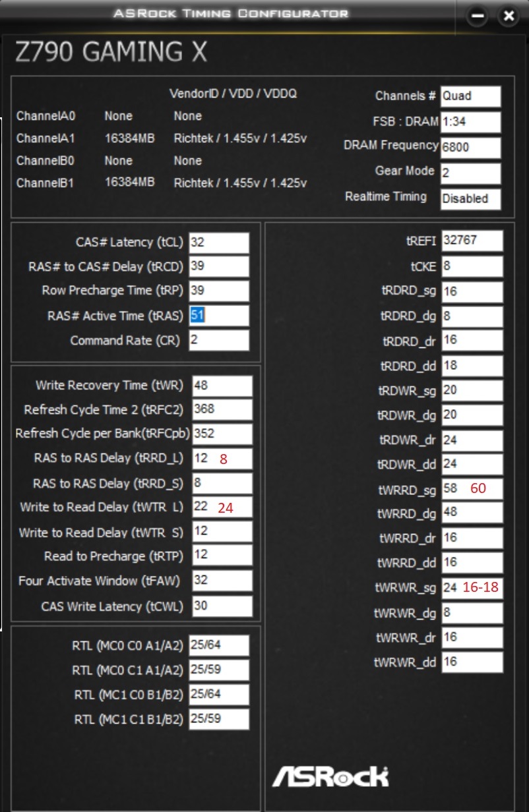Select the FSB : DRAM ratio field
Viewport: 529px width, 812px height.
tap(471, 122)
